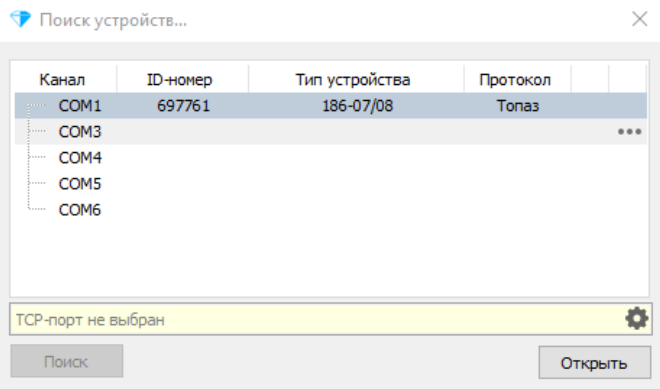Image resolution: width=660 pixels, height=389 pixels.
Task: Click the Поиск button
Action: click(67, 361)
